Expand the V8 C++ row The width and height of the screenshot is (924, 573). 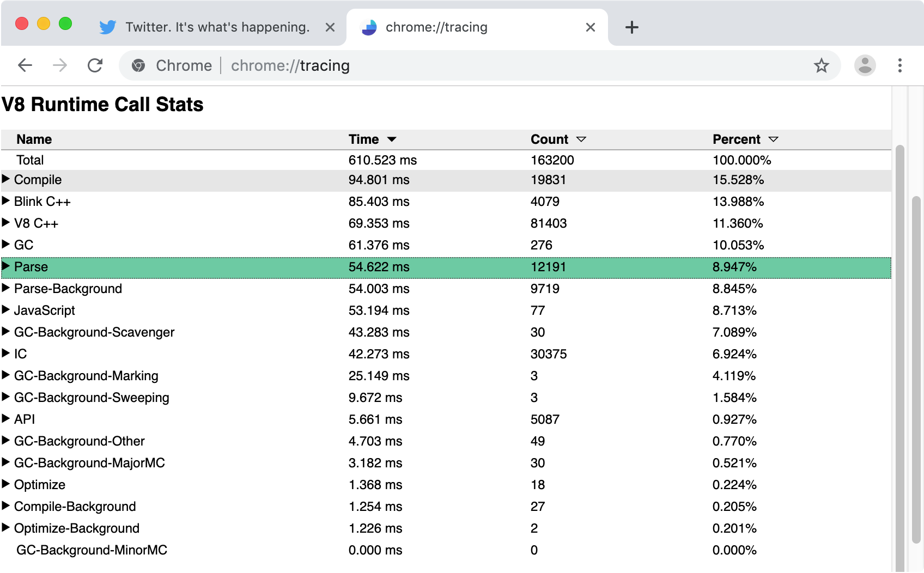coord(6,222)
